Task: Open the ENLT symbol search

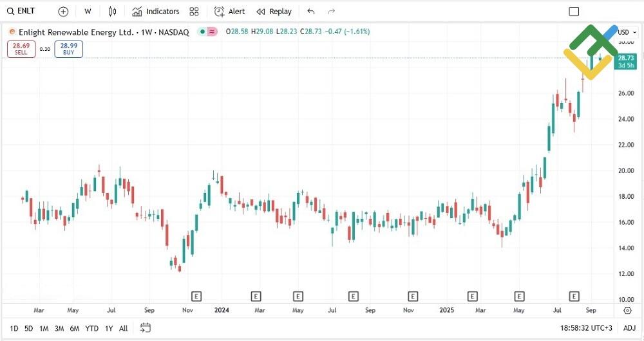Action: pos(21,12)
